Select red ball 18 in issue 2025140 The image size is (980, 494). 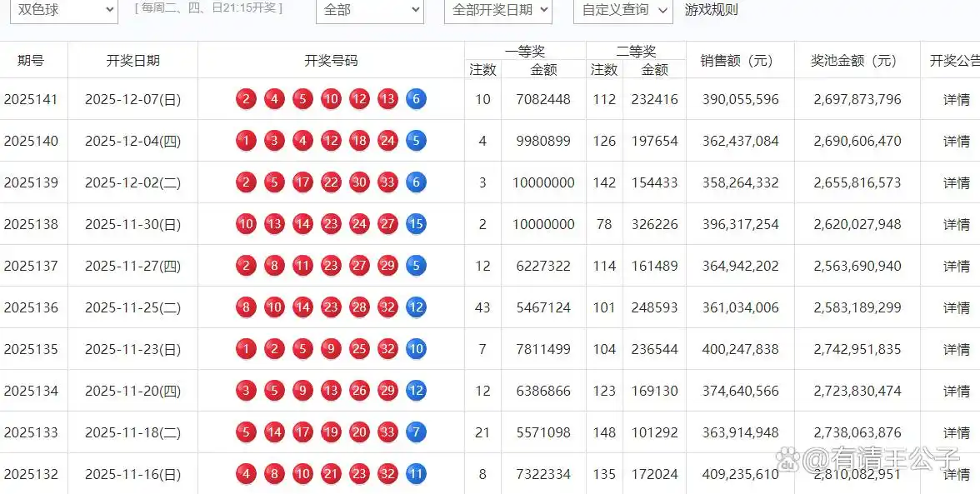pos(359,141)
